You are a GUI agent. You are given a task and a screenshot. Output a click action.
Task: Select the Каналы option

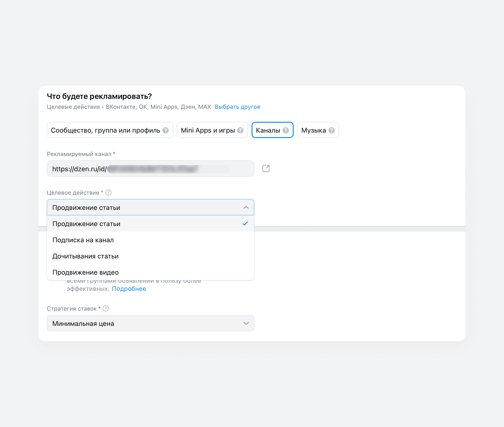[272, 130]
